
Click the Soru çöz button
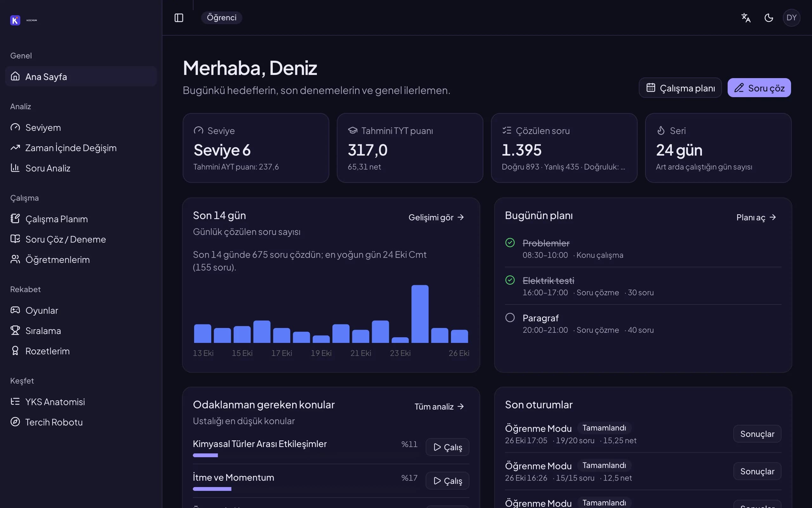[759, 88]
